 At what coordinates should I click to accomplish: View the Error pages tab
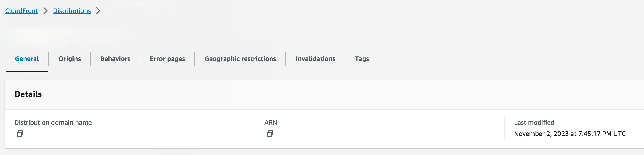pyautogui.click(x=167, y=59)
